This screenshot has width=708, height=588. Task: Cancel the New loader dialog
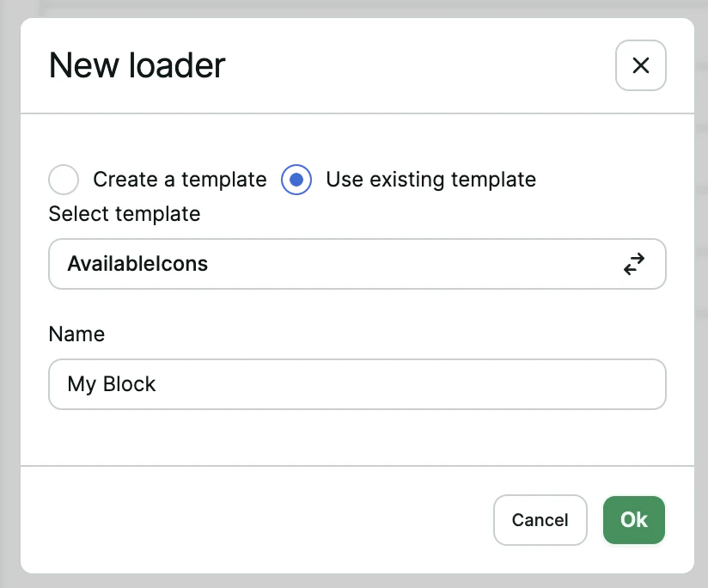pyautogui.click(x=540, y=520)
